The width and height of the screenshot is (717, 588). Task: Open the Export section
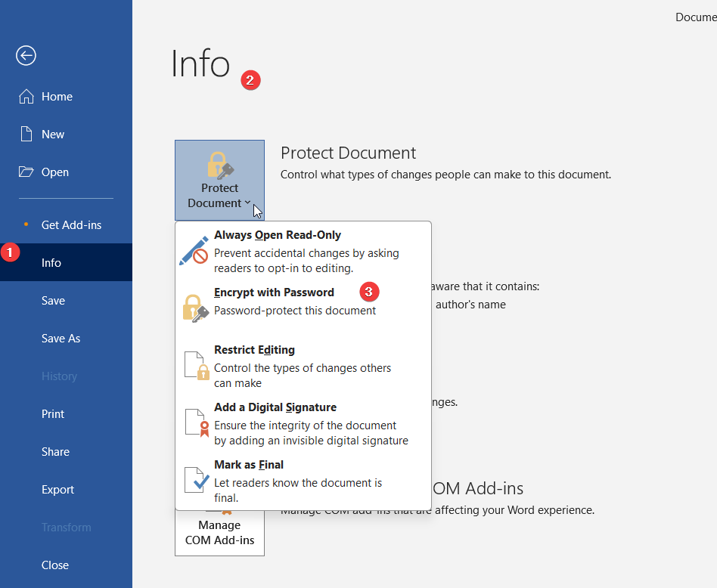(57, 489)
